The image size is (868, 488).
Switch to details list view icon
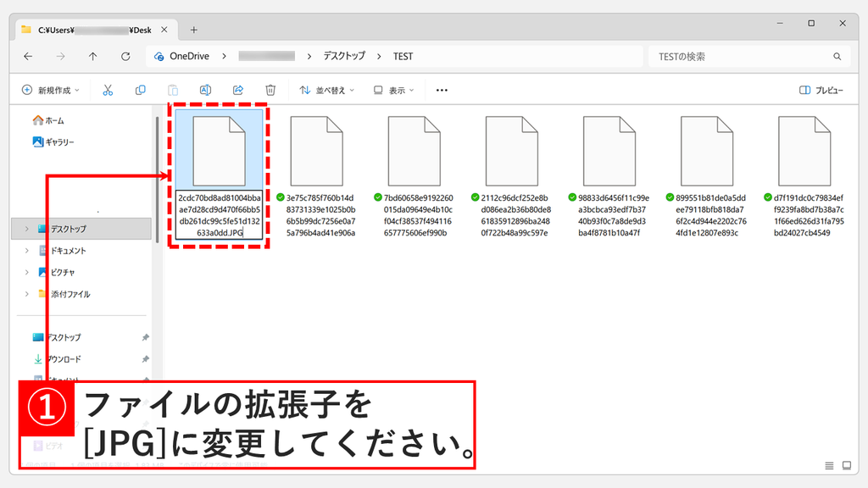coord(829,466)
